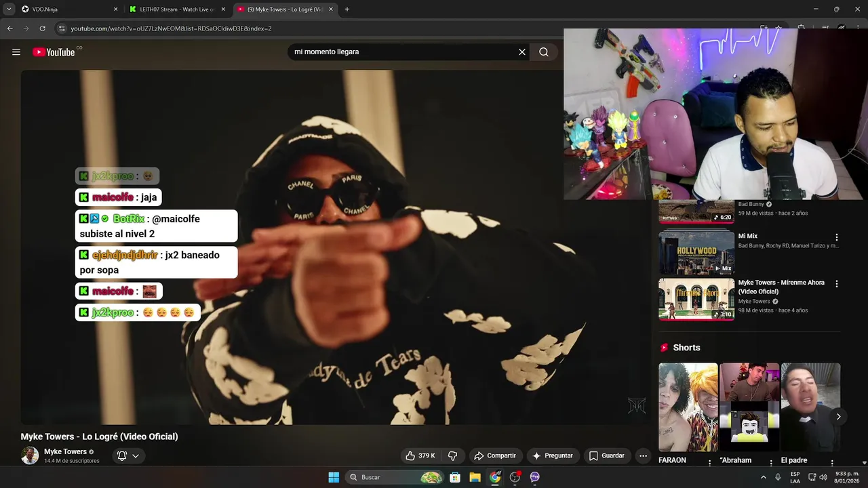The image size is (868, 488).
Task: Open the Bad Bunny 6:20 video thumbnail
Action: 696,211
